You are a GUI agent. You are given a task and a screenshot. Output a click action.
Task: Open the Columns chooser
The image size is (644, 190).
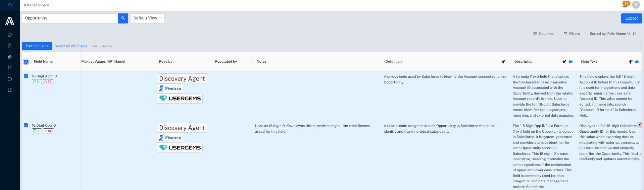pyautogui.click(x=543, y=34)
